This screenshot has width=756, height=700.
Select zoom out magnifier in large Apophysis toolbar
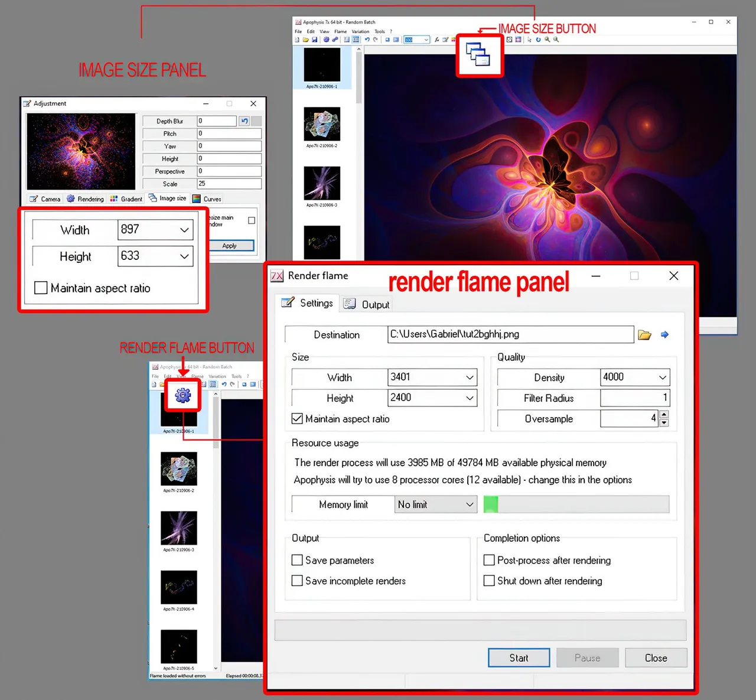[556, 40]
